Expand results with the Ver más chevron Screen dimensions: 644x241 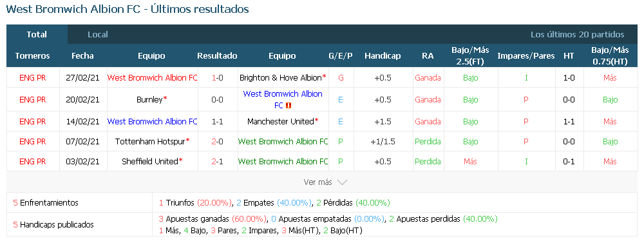click(342, 182)
